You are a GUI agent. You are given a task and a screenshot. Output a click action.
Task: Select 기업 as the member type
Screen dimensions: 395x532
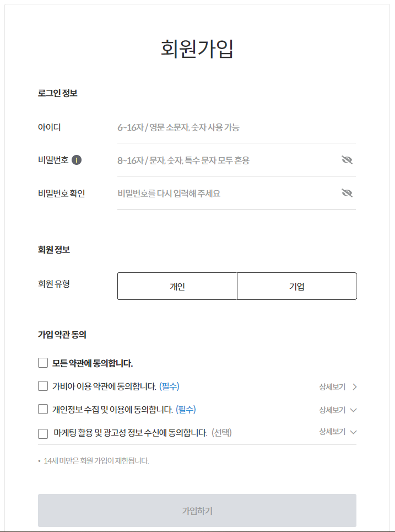[x=296, y=286]
